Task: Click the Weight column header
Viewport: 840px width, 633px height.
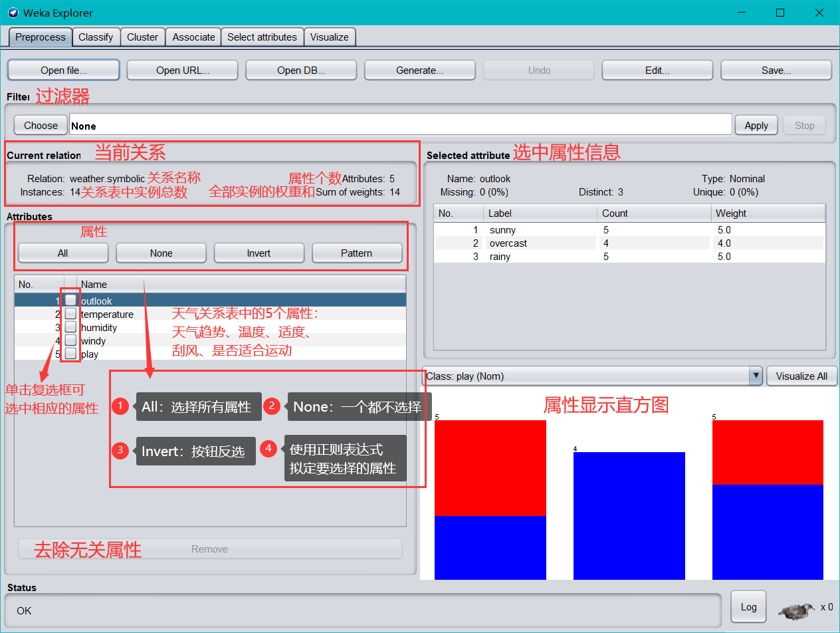Action: click(768, 213)
